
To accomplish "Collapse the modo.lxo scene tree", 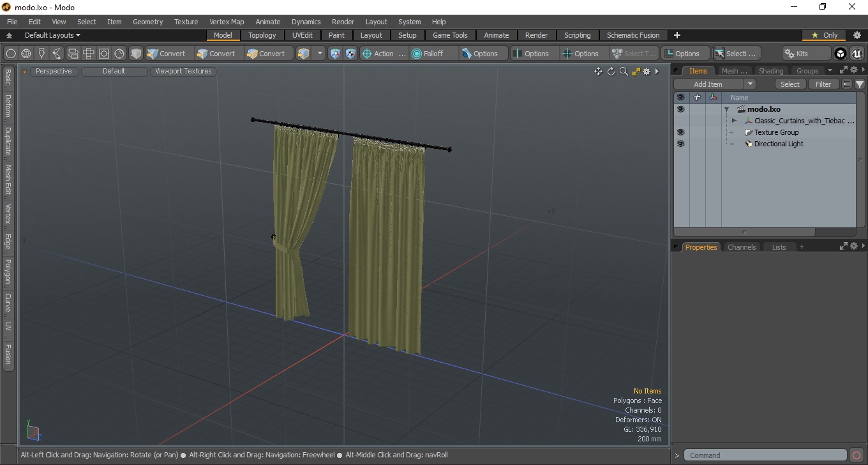I will tap(726, 109).
